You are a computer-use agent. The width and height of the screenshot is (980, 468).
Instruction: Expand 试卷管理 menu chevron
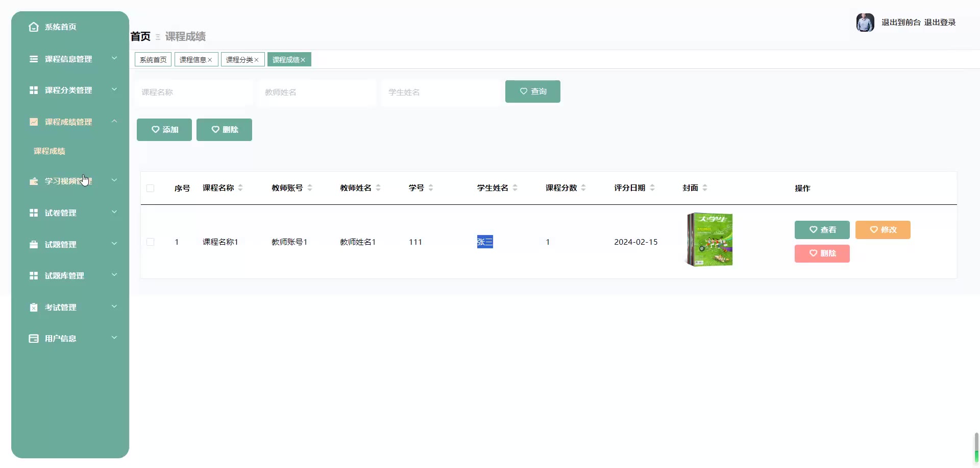click(114, 212)
